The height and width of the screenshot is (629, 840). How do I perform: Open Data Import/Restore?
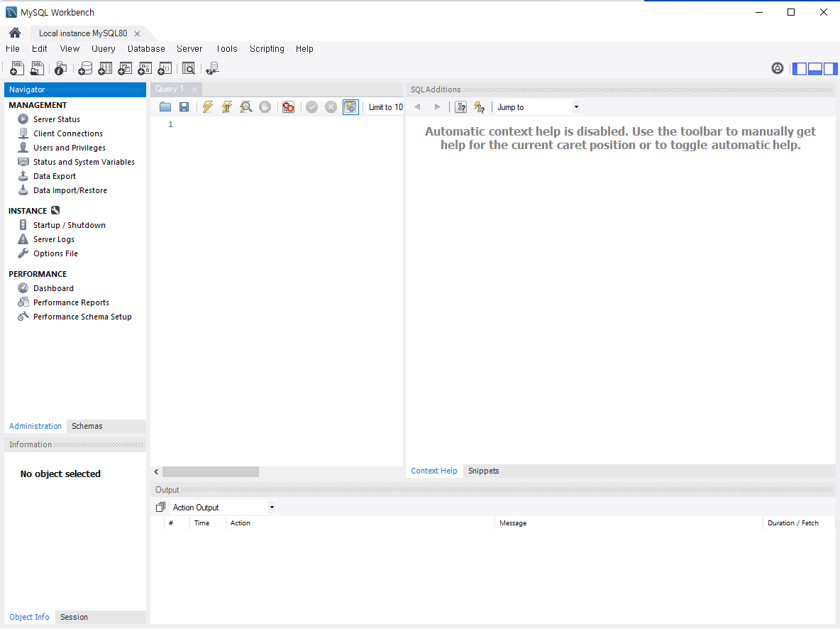tap(70, 190)
